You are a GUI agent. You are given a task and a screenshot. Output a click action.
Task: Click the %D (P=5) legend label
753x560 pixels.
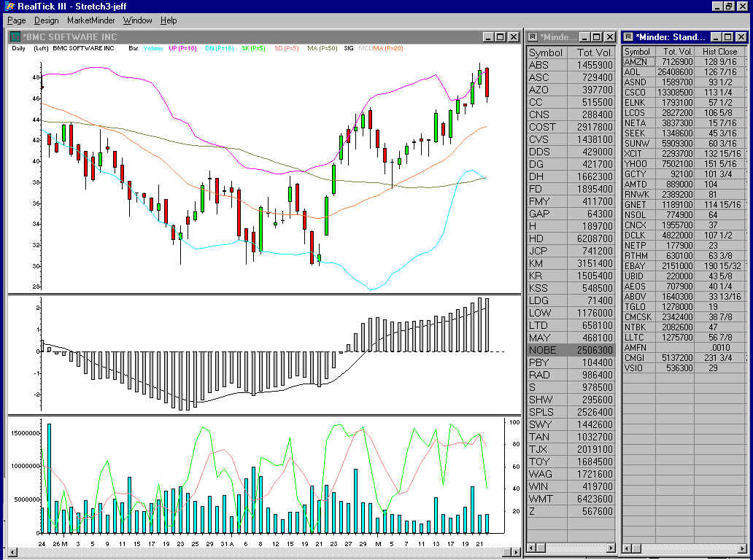click(x=286, y=48)
